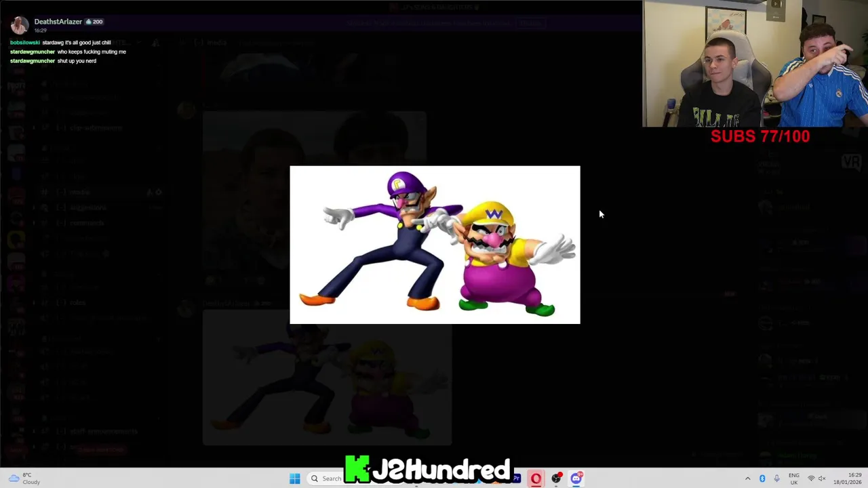This screenshot has width=868, height=488.
Task: Click the webcam overlay feed
Action: [x=755, y=64]
